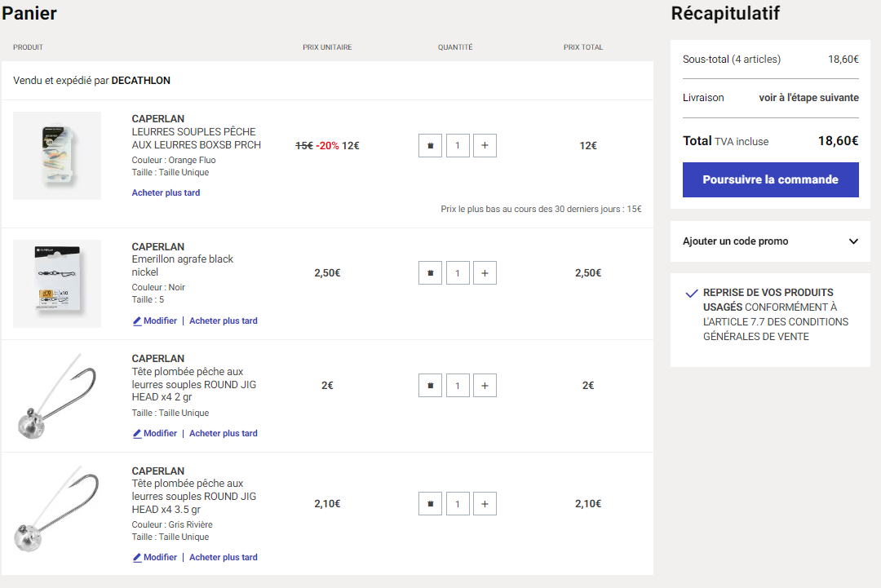Viewport: 881px width, 588px height.
Task: Click Modifier for ROUND JIG HEAD 3.5 gr
Action: coord(154,557)
